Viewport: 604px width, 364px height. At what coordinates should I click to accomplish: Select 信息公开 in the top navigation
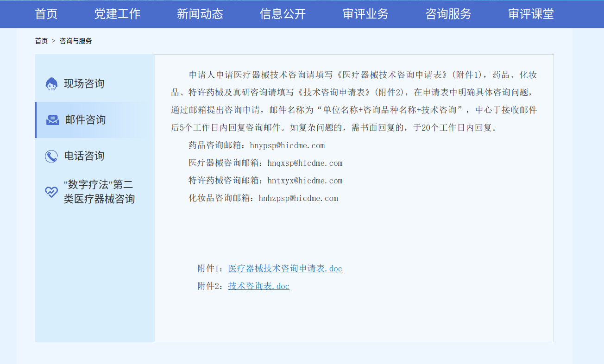(x=283, y=14)
